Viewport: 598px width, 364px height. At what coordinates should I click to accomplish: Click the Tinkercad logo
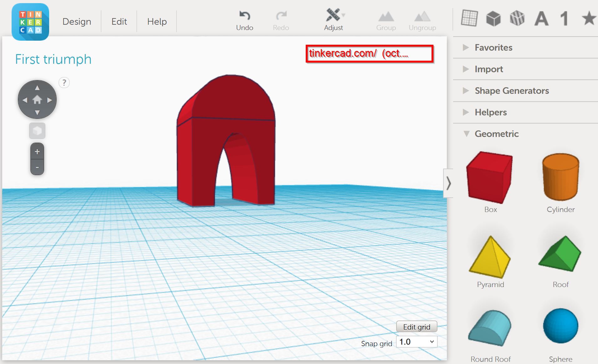click(30, 22)
